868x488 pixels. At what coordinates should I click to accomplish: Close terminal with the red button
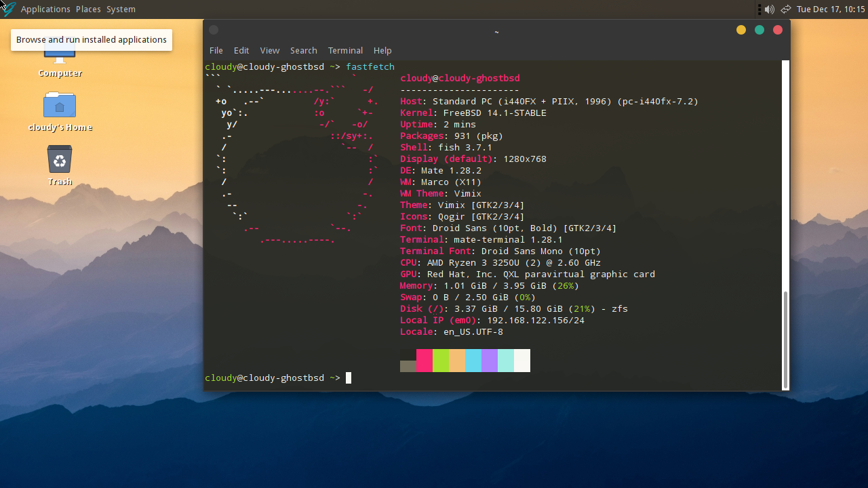pos(778,30)
